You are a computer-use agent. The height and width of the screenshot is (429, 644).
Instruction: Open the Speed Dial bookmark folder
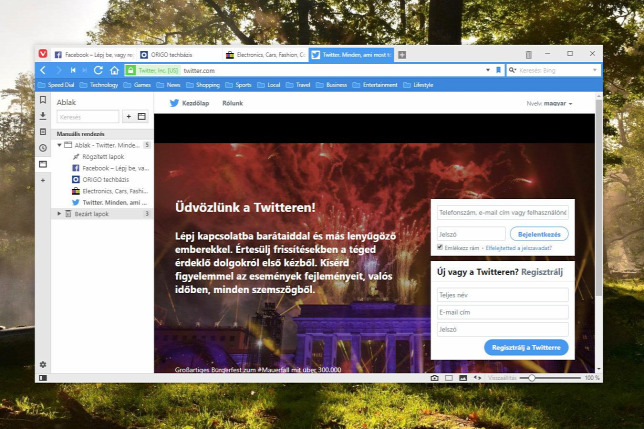(56, 85)
